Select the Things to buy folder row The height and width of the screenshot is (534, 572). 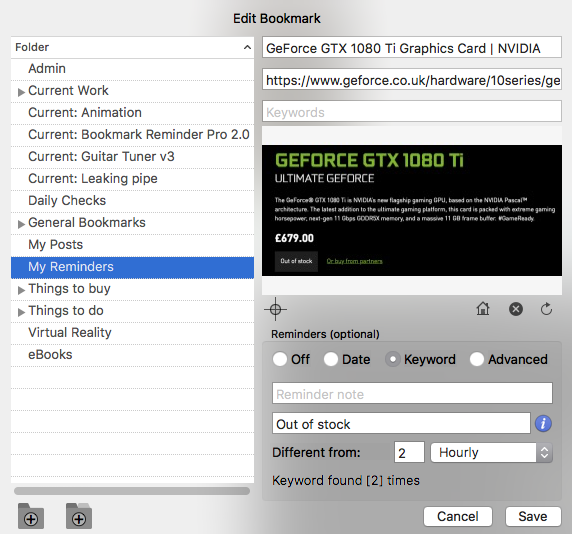132,289
